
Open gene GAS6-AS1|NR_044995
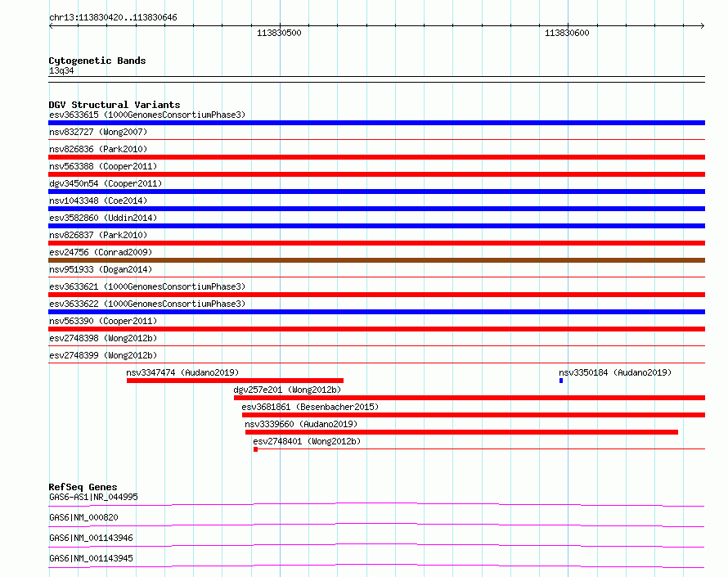tap(93, 497)
